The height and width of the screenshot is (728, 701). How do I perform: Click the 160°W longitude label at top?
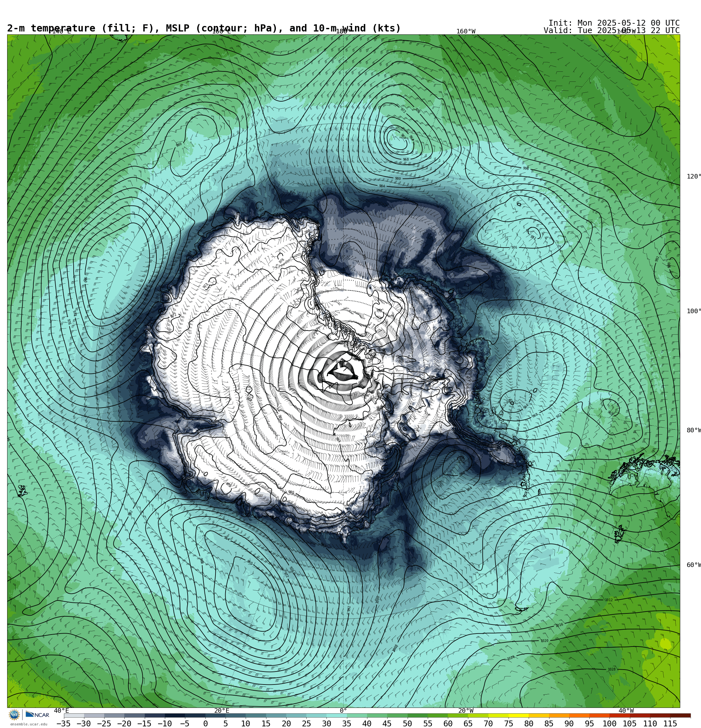click(465, 31)
